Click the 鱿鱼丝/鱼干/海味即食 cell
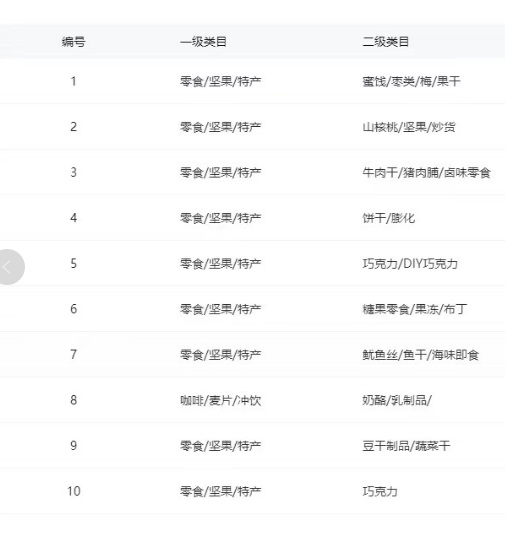This screenshot has width=505, height=541. 420,355
